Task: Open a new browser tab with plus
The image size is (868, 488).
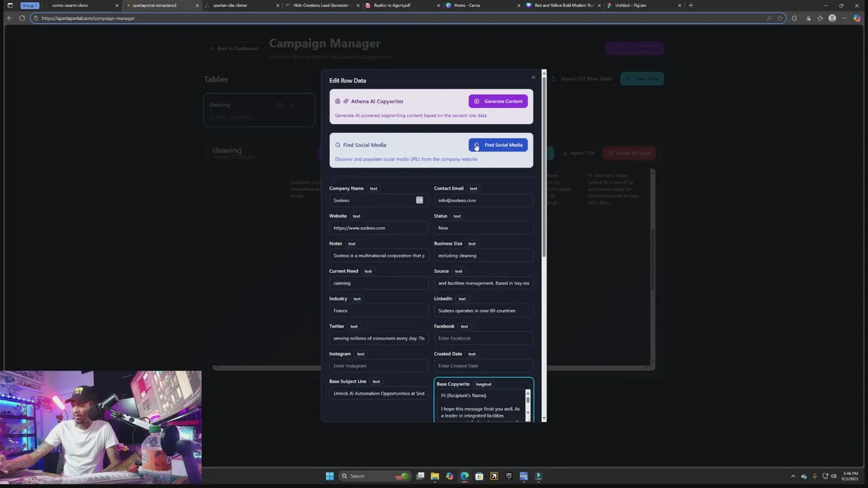Action: [x=691, y=5]
